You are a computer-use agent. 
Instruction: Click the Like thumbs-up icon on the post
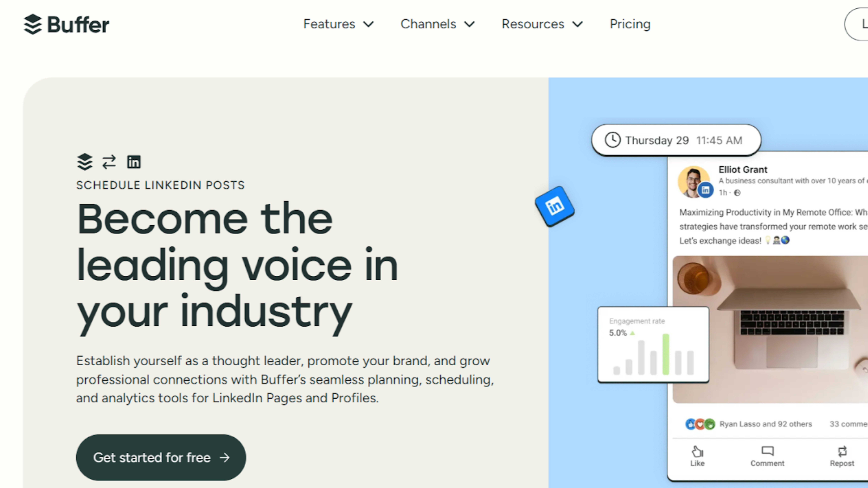(697, 452)
